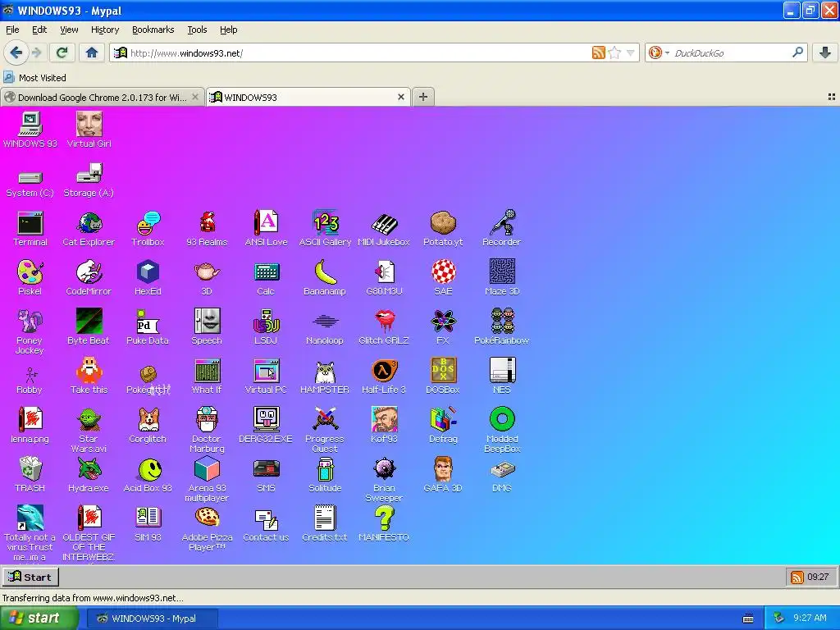
Task: Launch LSDJ
Action: tap(266, 327)
